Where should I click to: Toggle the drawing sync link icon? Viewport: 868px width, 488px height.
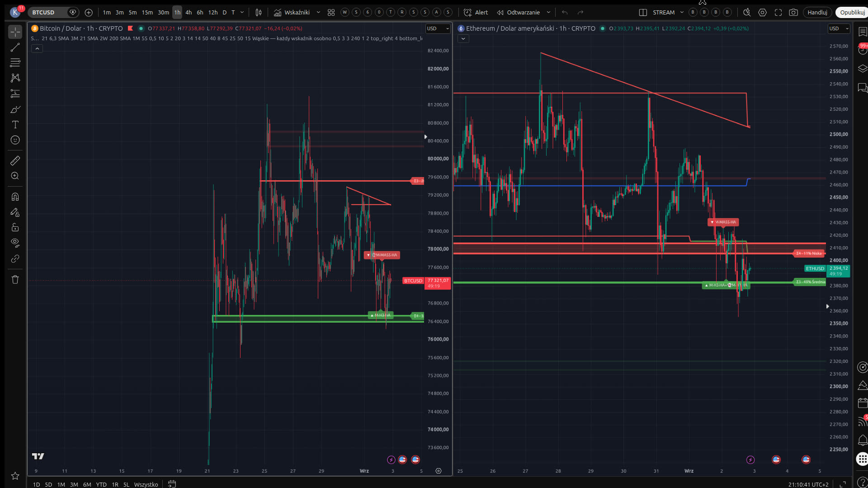click(15, 259)
